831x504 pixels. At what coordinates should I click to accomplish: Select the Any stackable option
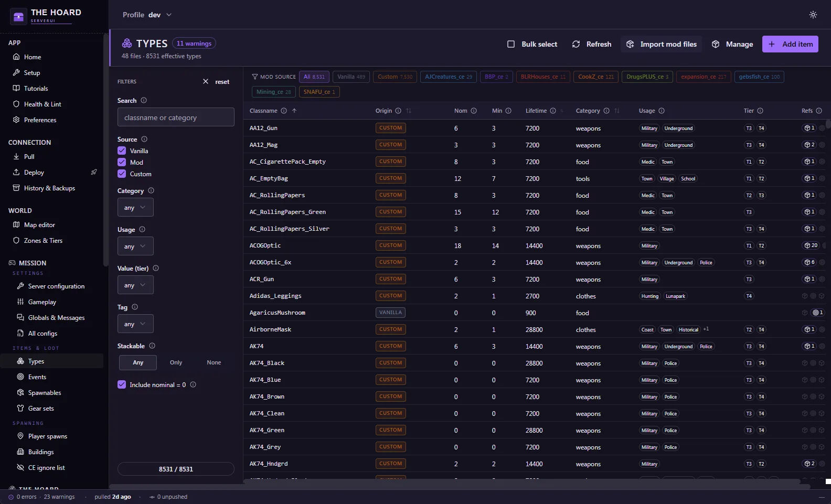coord(138,362)
